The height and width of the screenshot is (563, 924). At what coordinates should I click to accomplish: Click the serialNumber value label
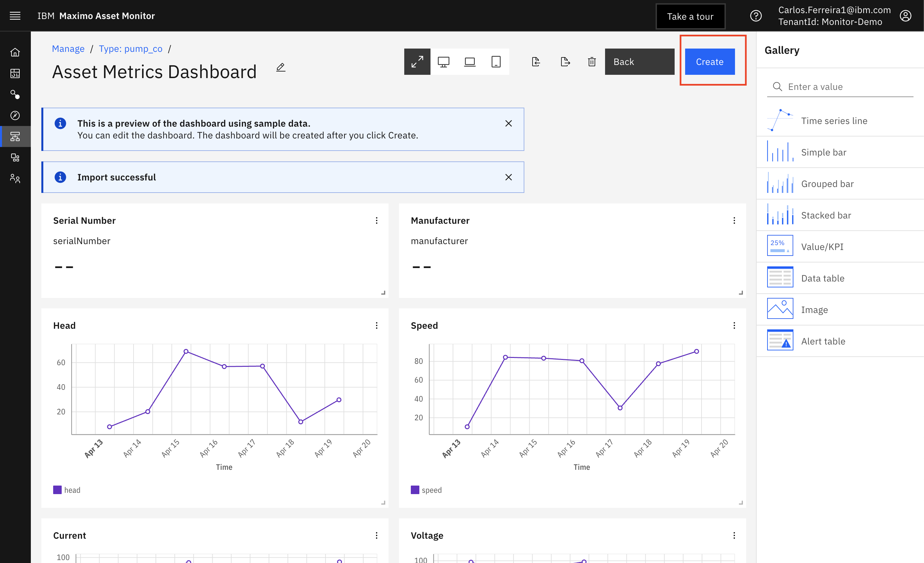point(82,240)
